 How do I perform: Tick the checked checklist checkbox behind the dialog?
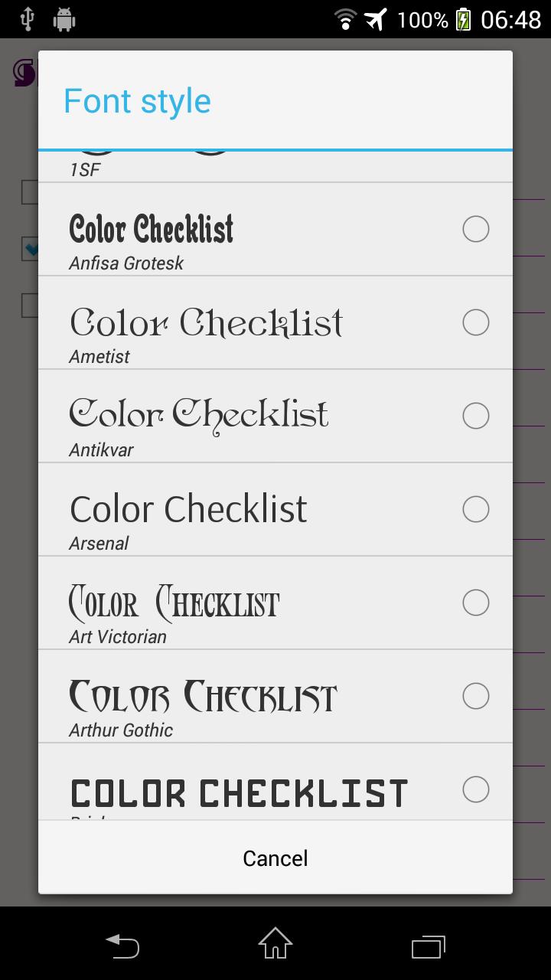pos(30,248)
